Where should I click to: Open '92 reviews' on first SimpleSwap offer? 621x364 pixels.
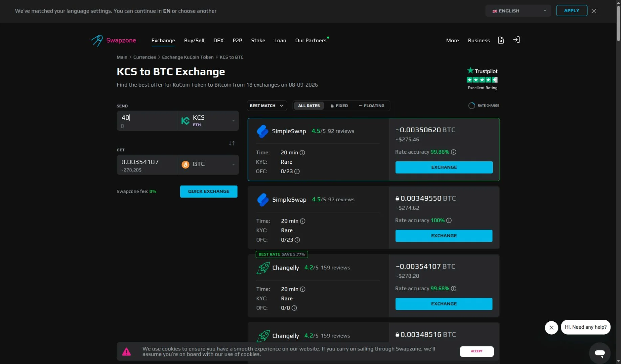click(341, 131)
